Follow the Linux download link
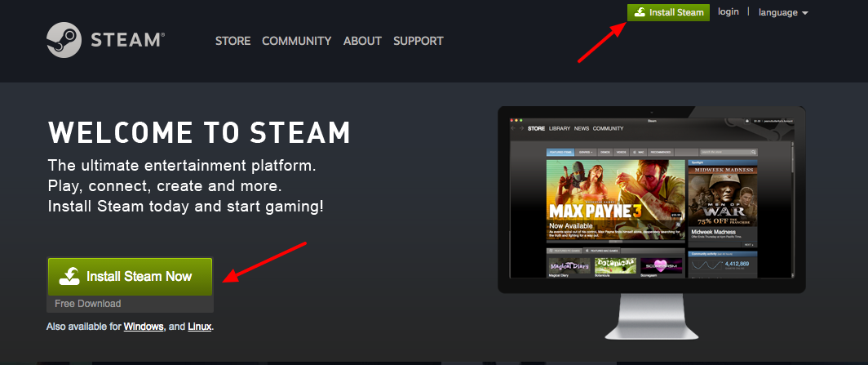 coord(199,327)
